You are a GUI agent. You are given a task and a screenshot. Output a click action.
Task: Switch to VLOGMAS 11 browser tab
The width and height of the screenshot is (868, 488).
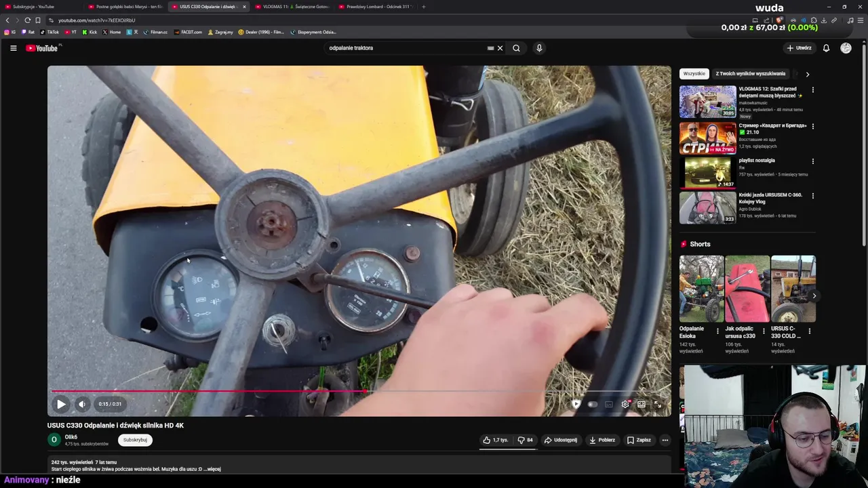(x=292, y=7)
